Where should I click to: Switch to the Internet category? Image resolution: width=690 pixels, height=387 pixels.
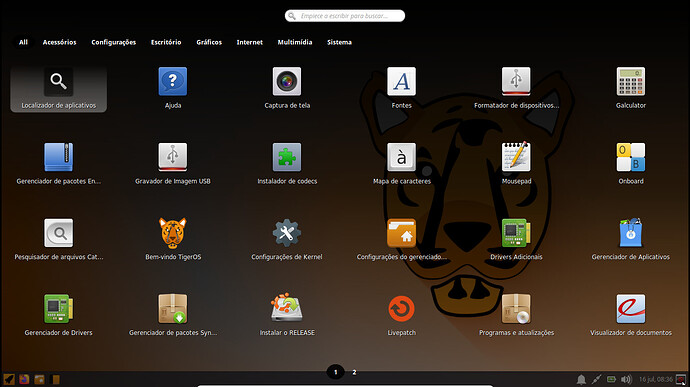[x=250, y=42]
